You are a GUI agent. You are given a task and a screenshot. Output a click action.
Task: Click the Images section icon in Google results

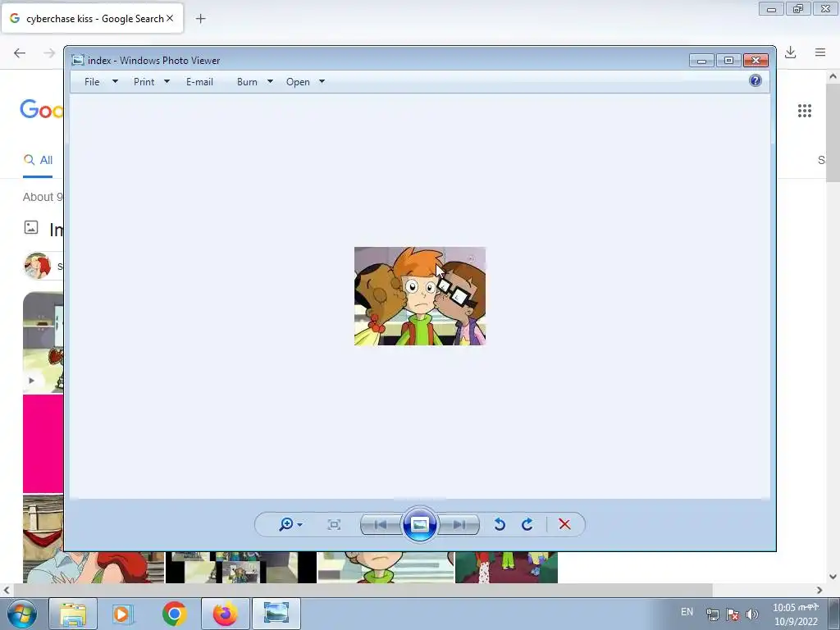(x=31, y=227)
